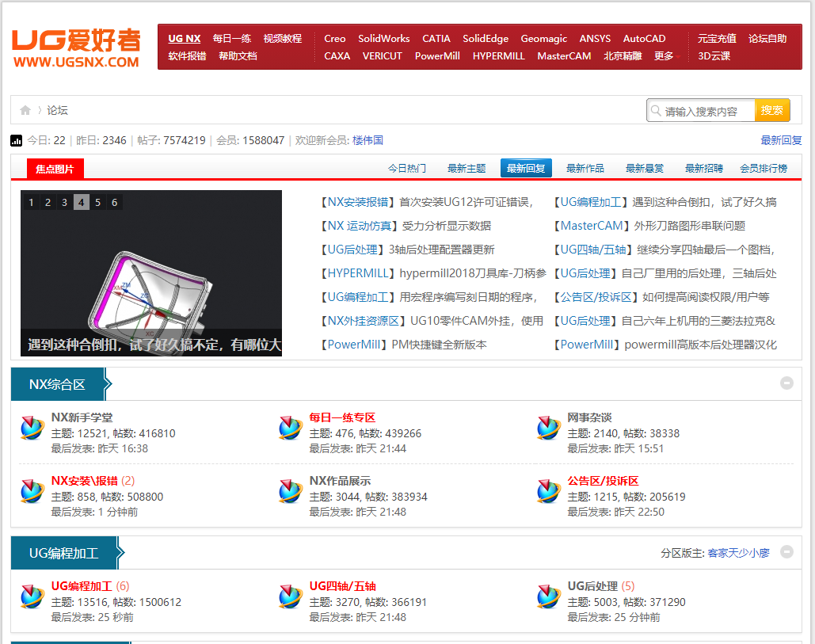Open UG四轴/五轴 forum icon
Viewport: 815px width, 644px height.
(291, 596)
